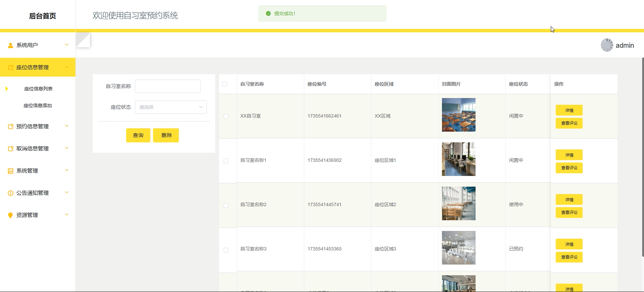Click the 取消信息管理 sidebar icon
This screenshot has height=292, width=644.
tap(11, 149)
